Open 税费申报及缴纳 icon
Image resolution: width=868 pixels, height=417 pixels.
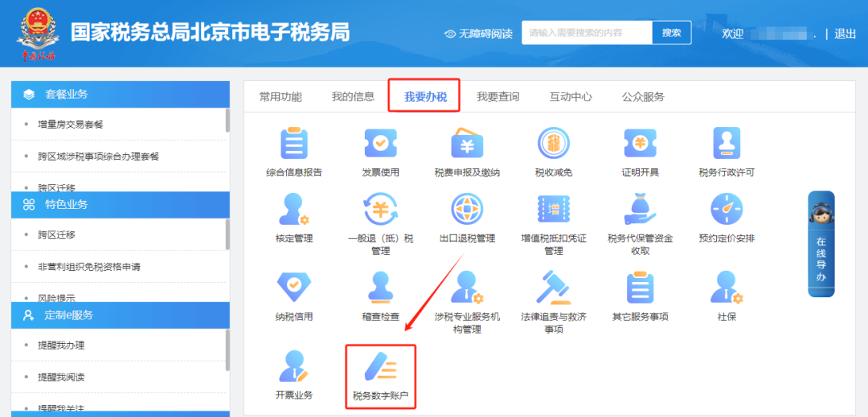[x=467, y=143]
